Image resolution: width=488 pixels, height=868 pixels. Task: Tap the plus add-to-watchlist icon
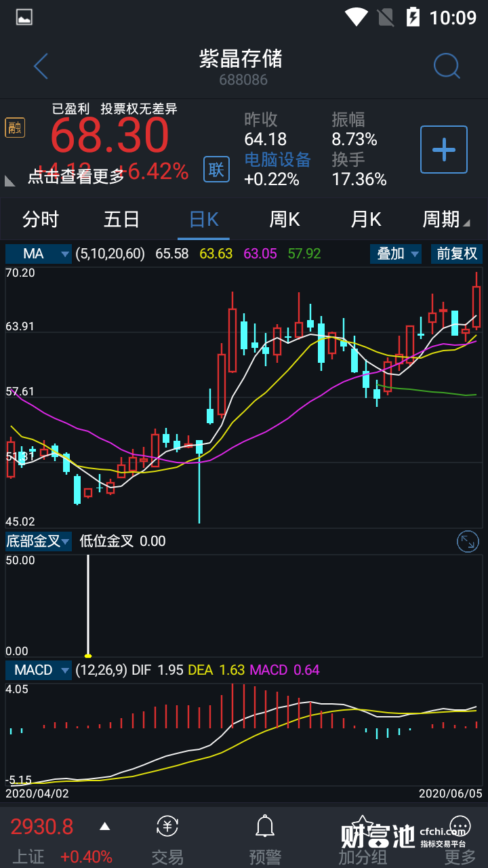(444, 149)
